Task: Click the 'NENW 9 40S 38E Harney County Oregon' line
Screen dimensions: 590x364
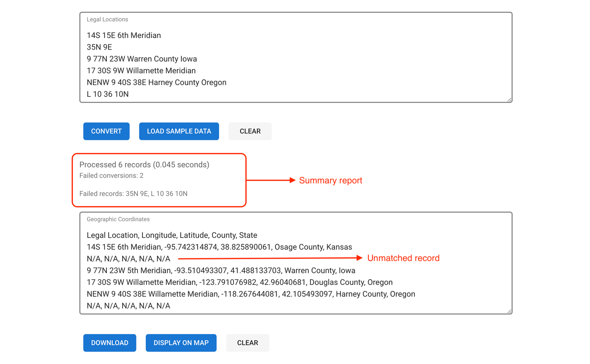Action: tap(156, 82)
